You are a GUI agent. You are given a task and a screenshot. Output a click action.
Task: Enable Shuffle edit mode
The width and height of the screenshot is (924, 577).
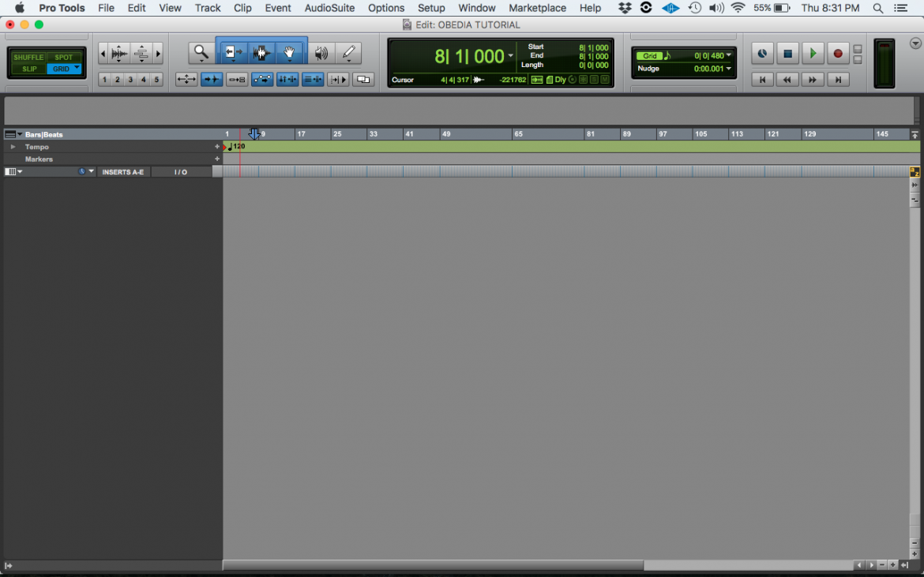[28, 57]
